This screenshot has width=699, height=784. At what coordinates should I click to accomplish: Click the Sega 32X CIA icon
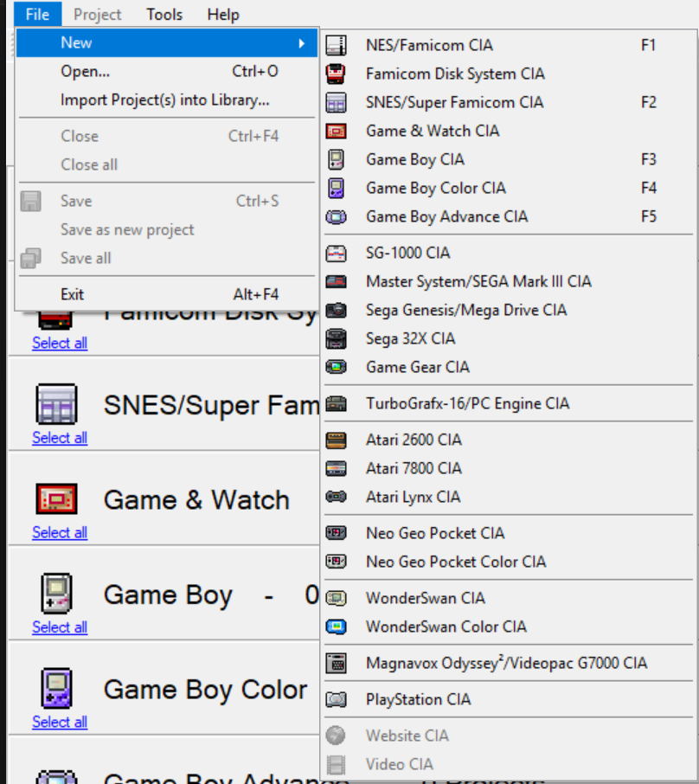(x=336, y=338)
